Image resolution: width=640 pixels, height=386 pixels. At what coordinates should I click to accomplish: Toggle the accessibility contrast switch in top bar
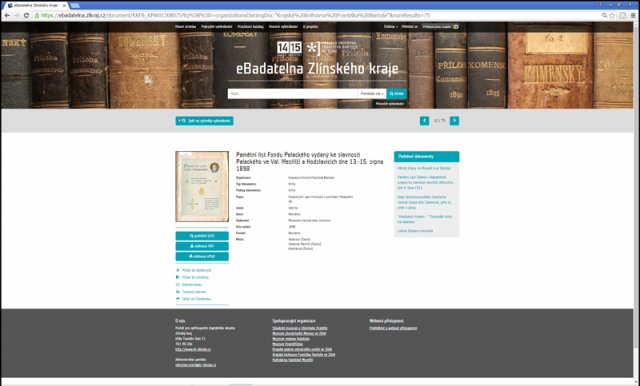(456, 27)
